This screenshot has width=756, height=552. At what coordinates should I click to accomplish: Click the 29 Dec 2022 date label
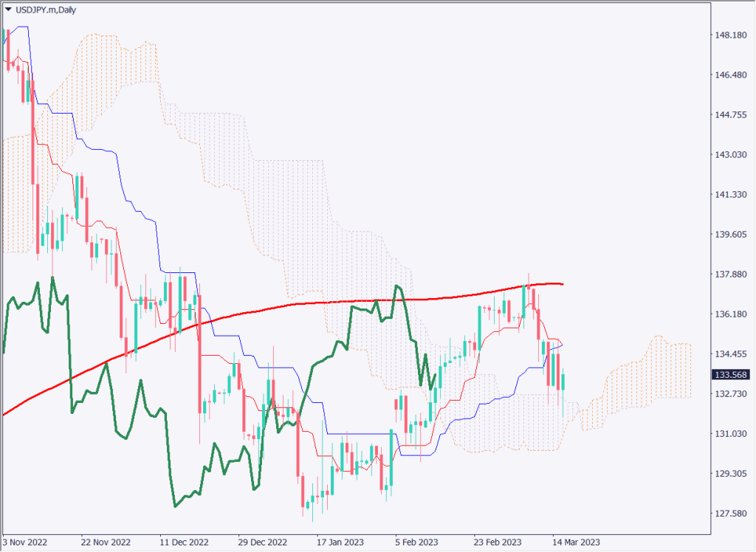coord(262,541)
